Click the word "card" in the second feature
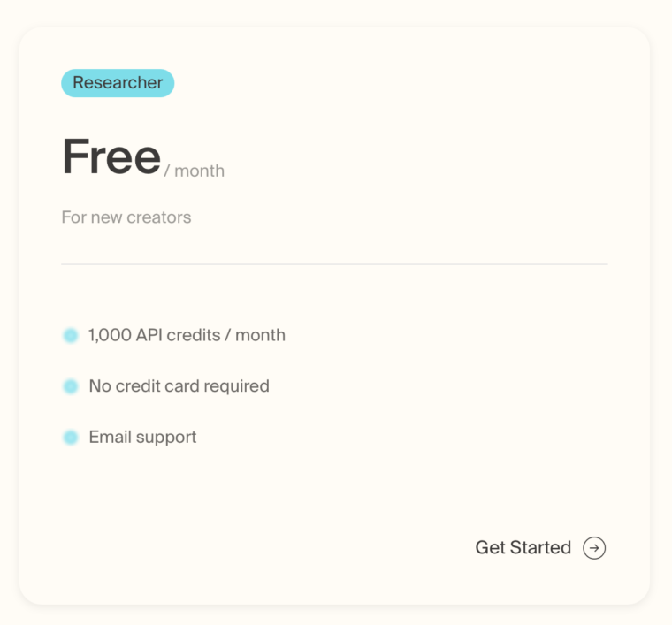This screenshot has width=672, height=625. pos(184,386)
